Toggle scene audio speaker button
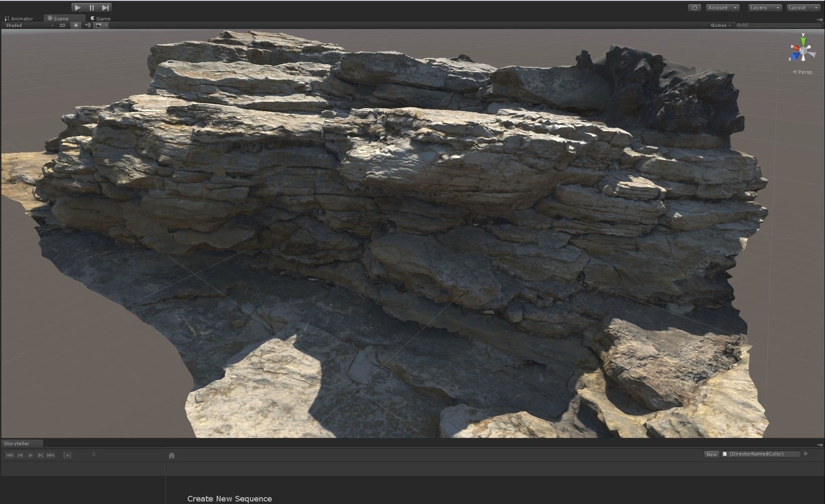Viewport: 825px width, 504px height. pos(87,25)
